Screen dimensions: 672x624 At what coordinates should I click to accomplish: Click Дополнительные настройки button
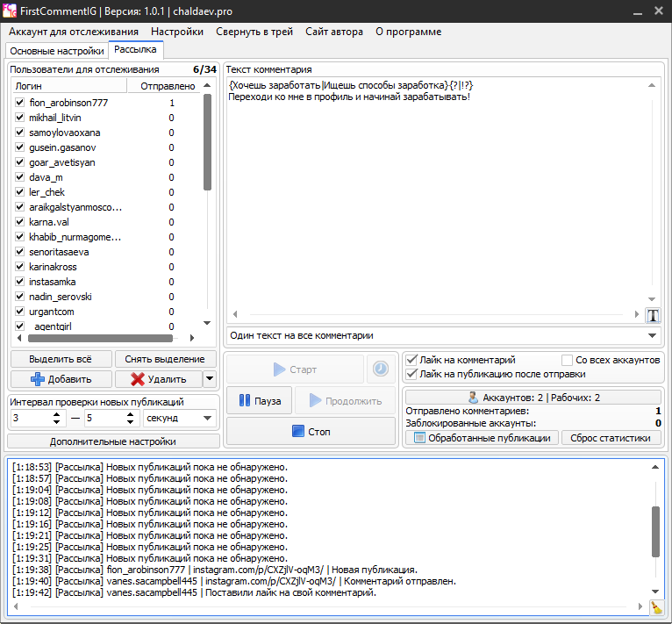point(112,441)
